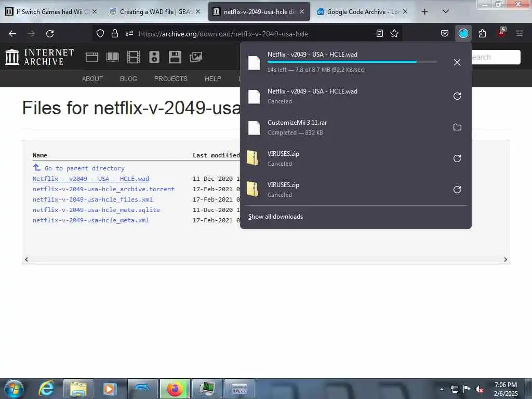
Task: Click the site security padlock icon
Action: pyautogui.click(x=115, y=33)
